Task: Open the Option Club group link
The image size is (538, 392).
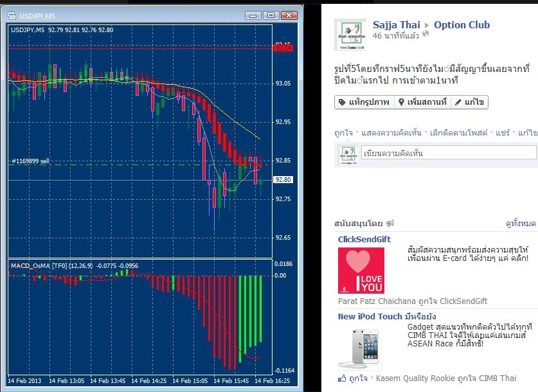Action: click(x=462, y=24)
